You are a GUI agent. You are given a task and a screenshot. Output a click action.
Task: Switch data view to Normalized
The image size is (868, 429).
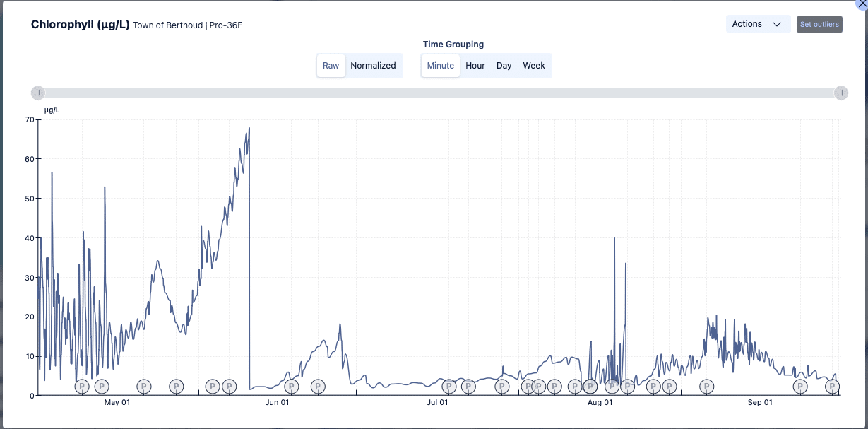373,66
